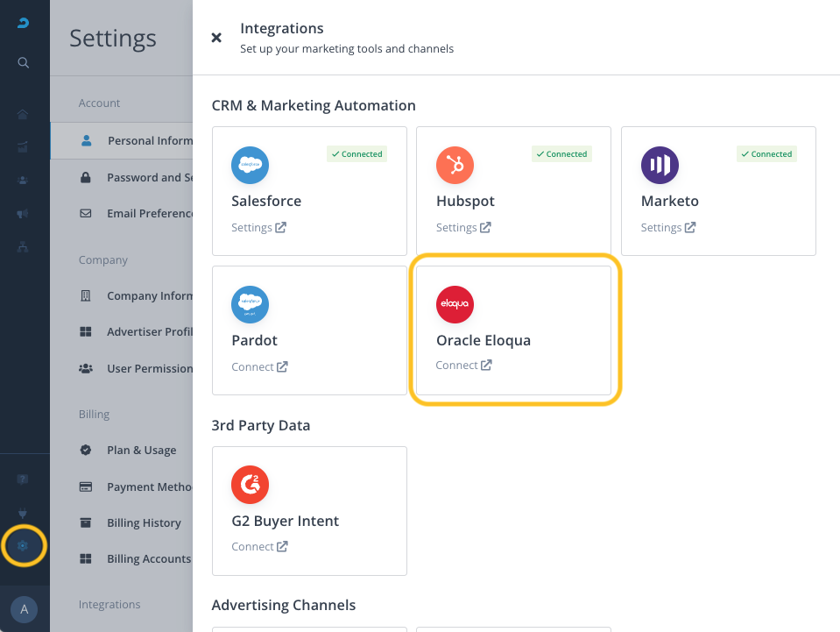Connect G2 Buyer Intent integration

click(258, 547)
